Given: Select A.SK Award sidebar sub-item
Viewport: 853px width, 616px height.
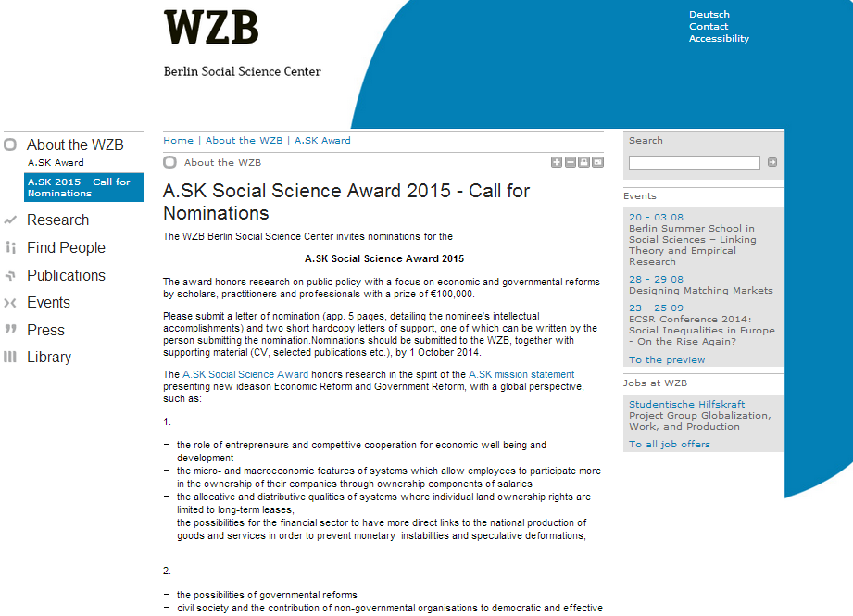Looking at the screenshot, I should click(56, 163).
